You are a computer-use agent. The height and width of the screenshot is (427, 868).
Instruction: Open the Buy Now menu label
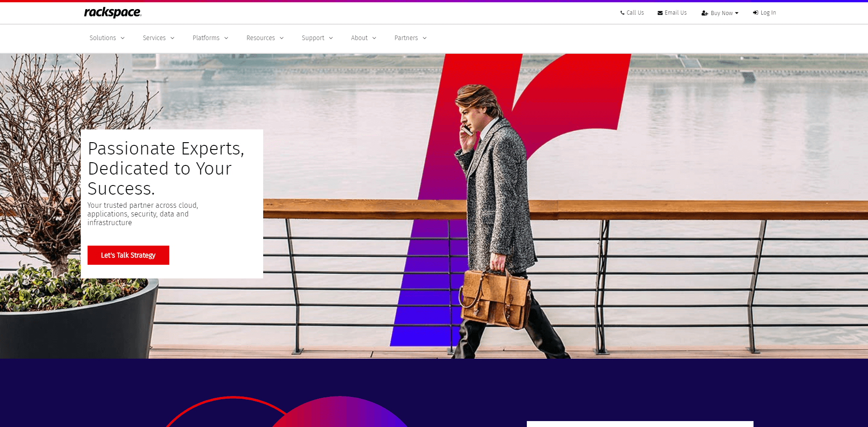click(722, 13)
